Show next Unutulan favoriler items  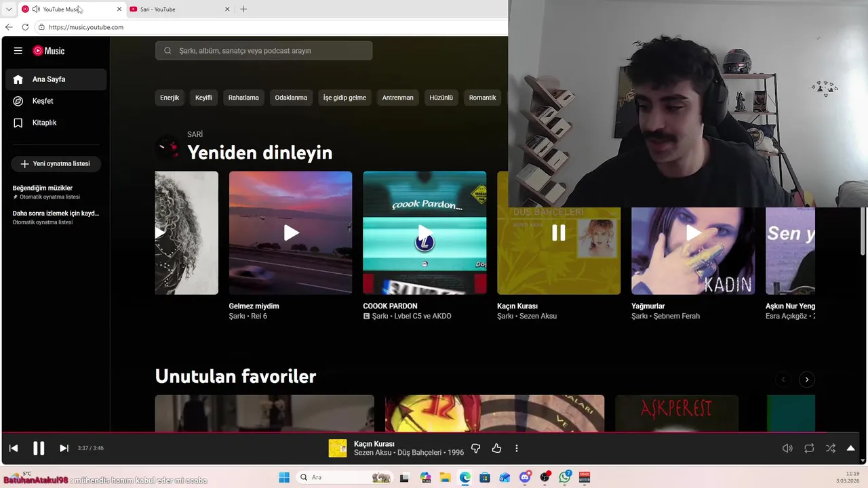tap(806, 380)
